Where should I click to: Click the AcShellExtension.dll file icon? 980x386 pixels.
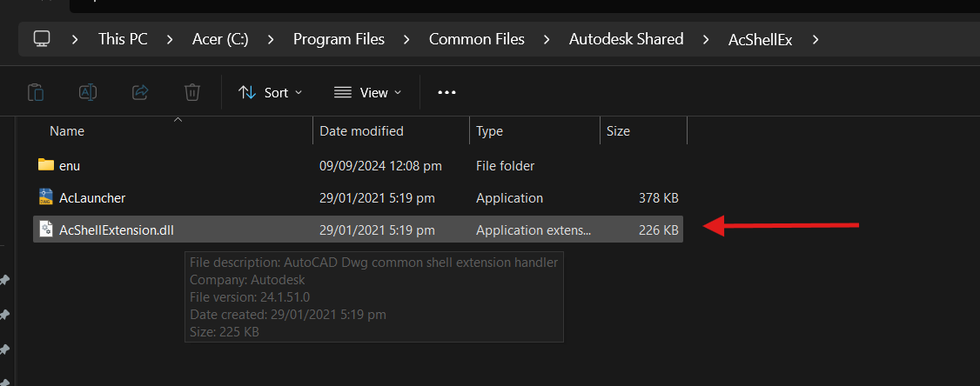tap(46, 230)
